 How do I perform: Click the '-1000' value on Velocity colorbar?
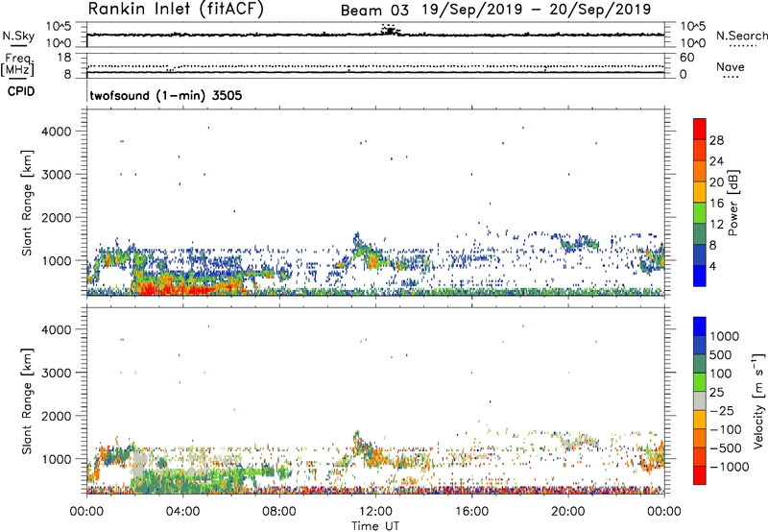click(x=730, y=467)
